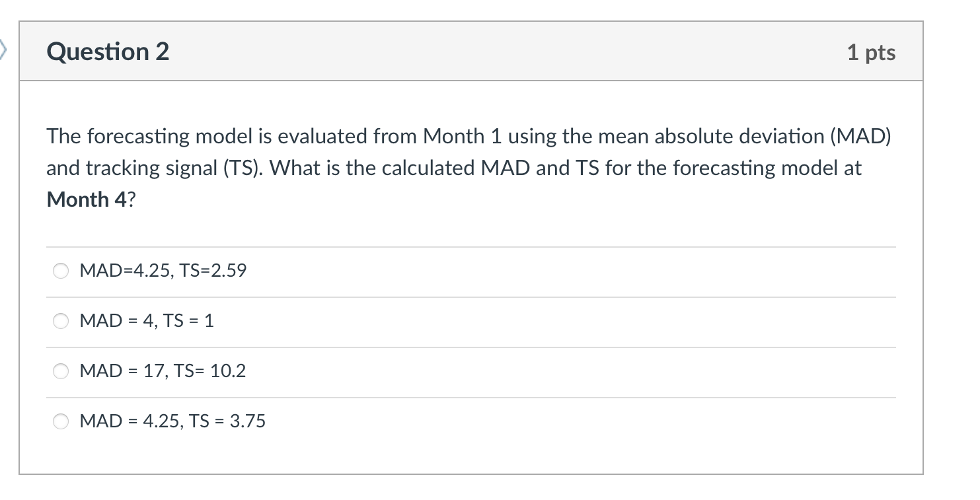This screenshot has height=500, width=980.
Task: Choose the option MAD = 17, TS= 10.2
Action: (x=60, y=371)
